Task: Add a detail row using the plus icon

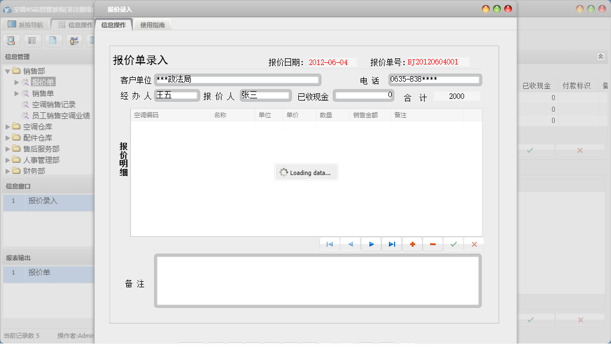Action: click(x=412, y=243)
